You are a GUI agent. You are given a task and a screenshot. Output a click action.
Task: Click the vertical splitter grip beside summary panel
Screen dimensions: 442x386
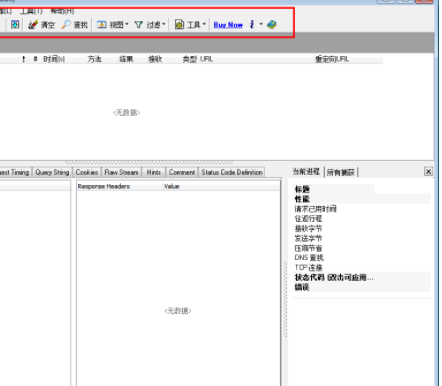click(x=285, y=299)
